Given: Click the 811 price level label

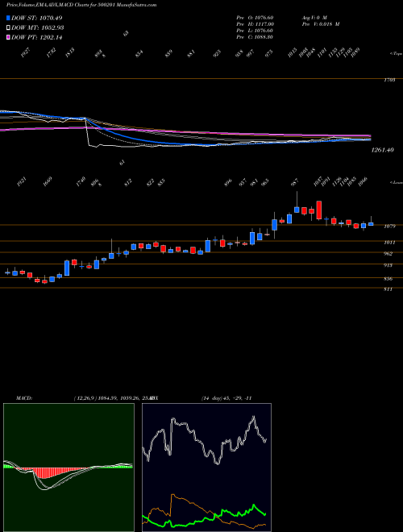Looking at the screenshot, I should [x=388, y=289].
